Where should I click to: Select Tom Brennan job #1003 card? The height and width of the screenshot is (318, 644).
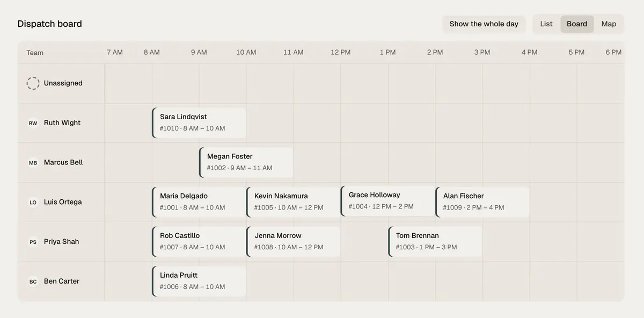pyautogui.click(x=435, y=242)
